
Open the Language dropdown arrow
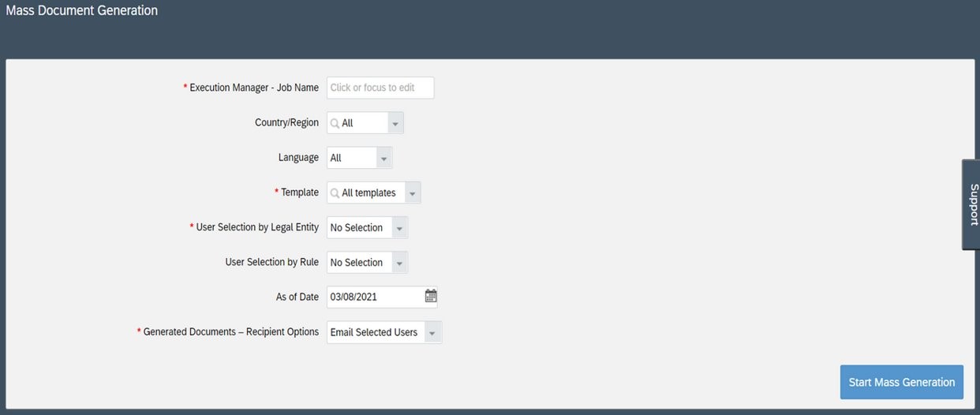coord(384,159)
